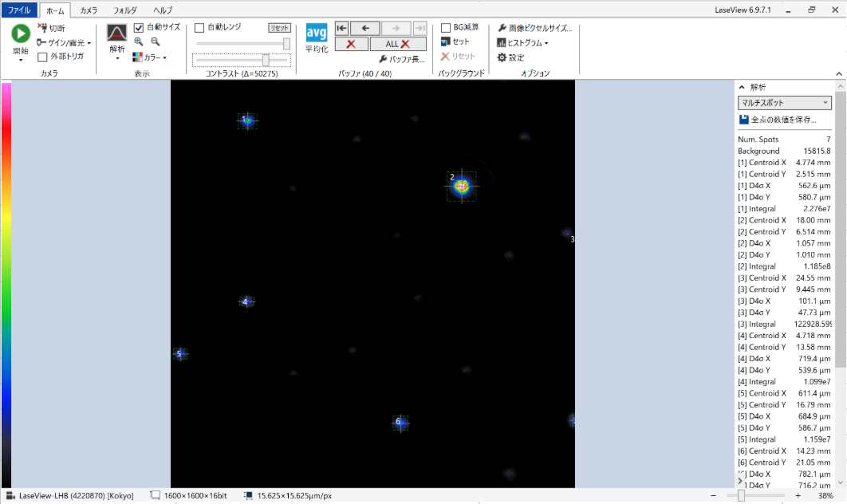Expand the ヒストグラム histogram dropdown
This screenshot has width=847, height=504.
[x=522, y=43]
